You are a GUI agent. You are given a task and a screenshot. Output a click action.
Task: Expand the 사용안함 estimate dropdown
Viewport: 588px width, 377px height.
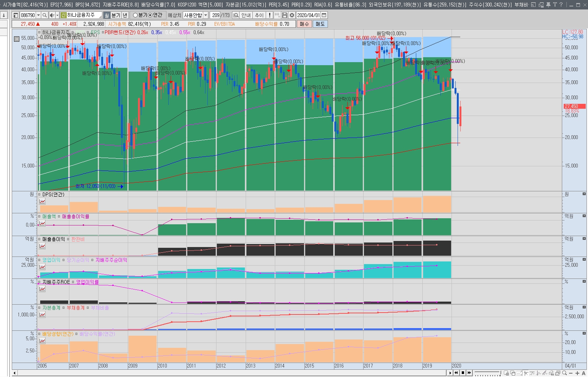coord(206,15)
